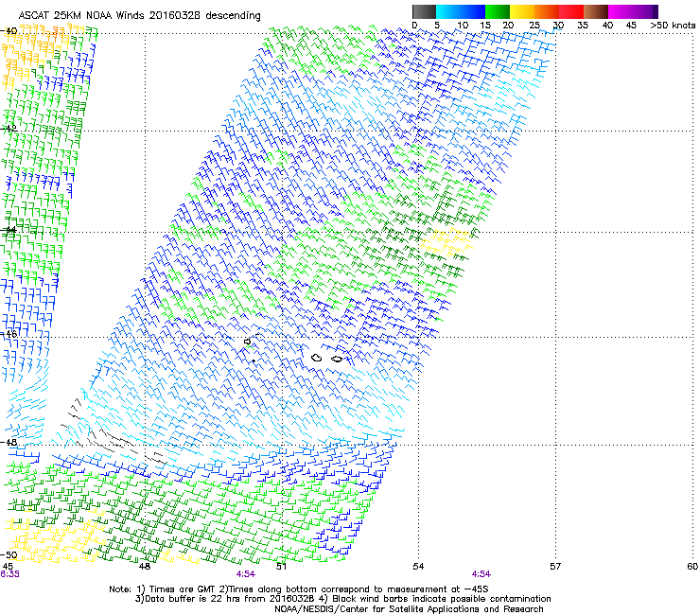Click the latitude label '-50'
Viewport: 700px width, 615px height.
point(9,555)
